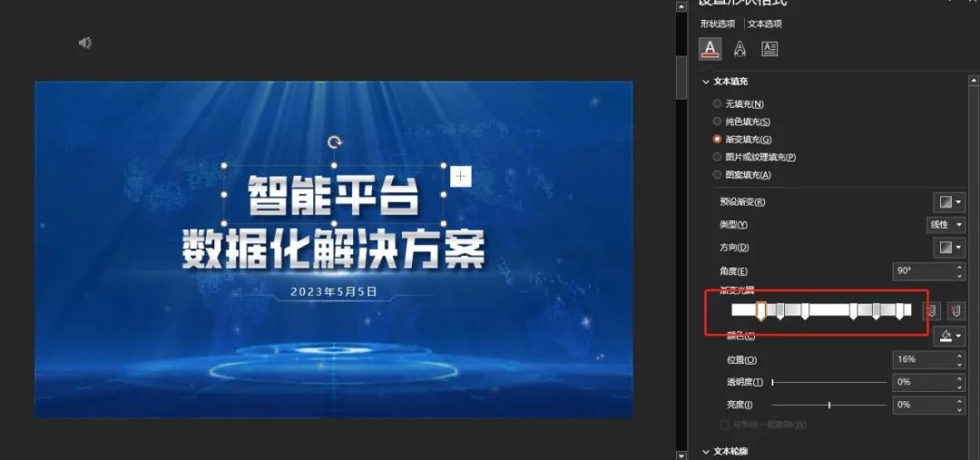The image size is (980, 460).
Task: Choose 图片或纹理填充 radio button
Action: (718, 157)
